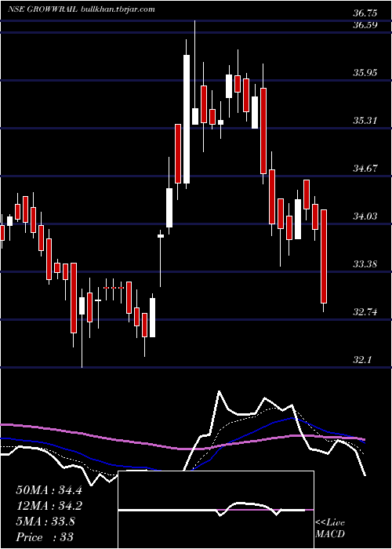The height and width of the screenshot is (549, 392).
Task: Click the 50MA : 34.4 readout
Action: (x=49, y=490)
